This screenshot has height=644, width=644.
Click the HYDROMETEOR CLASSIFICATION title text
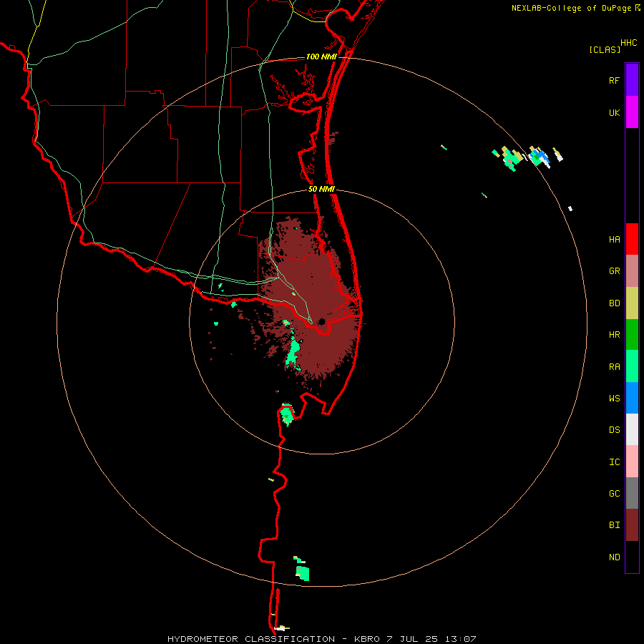[251, 639]
